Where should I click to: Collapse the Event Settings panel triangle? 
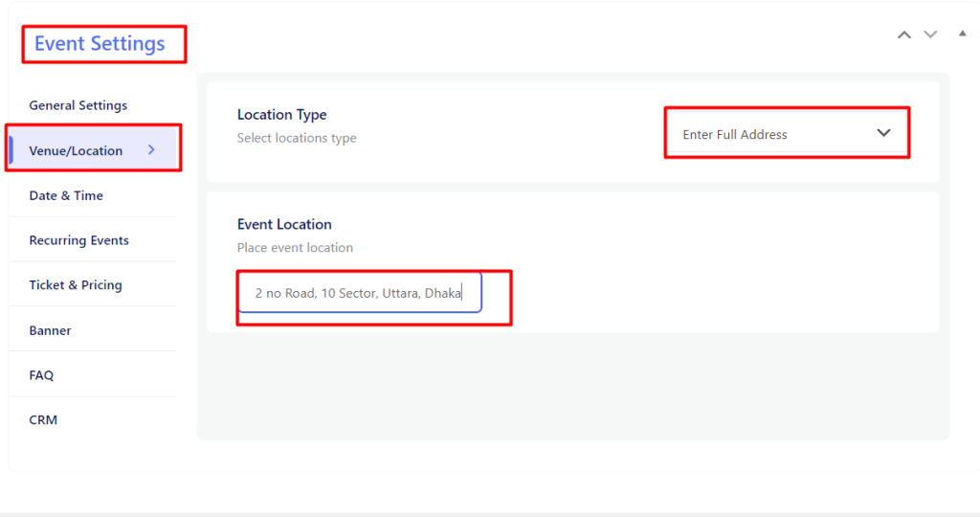pos(963,34)
